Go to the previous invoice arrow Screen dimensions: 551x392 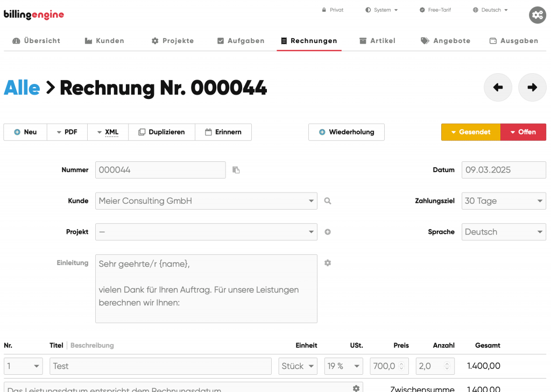point(498,87)
